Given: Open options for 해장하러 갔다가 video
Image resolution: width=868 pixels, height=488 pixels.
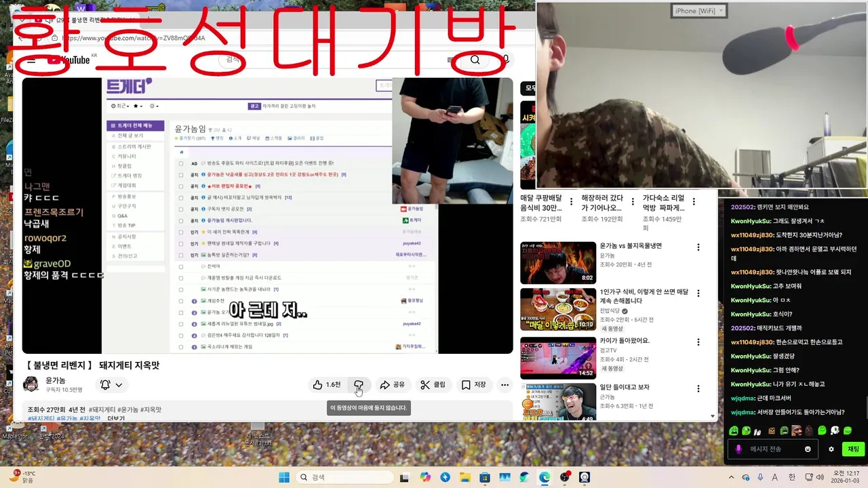Looking at the screenshot, I should click(633, 201).
